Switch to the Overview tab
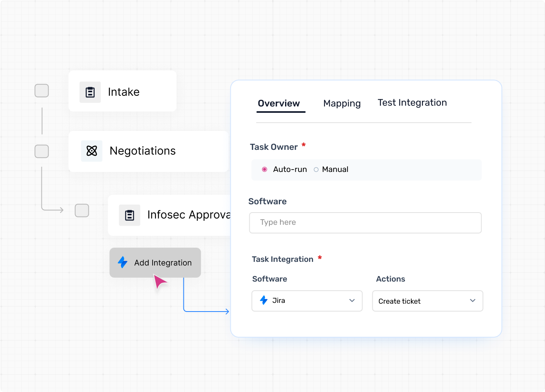 279,103
